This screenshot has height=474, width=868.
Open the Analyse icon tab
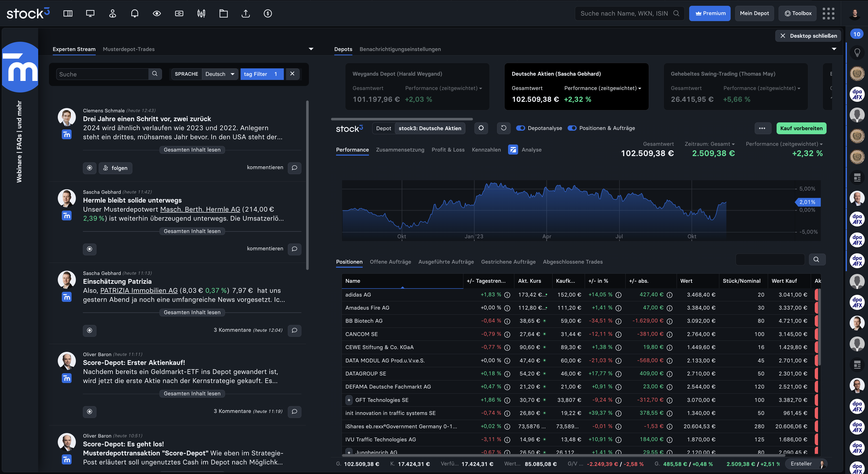pyautogui.click(x=513, y=150)
